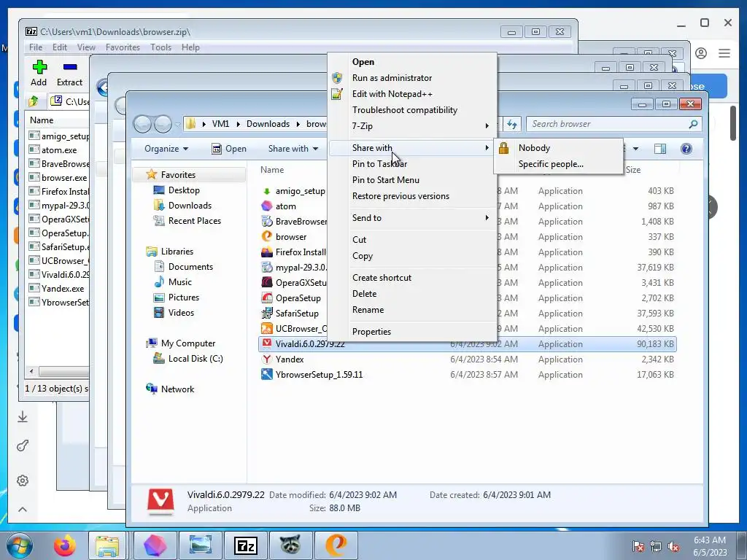Viewport: 747px width, 560px height.
Task: Choose Open in the context menu
Action: tap(363, 62)
